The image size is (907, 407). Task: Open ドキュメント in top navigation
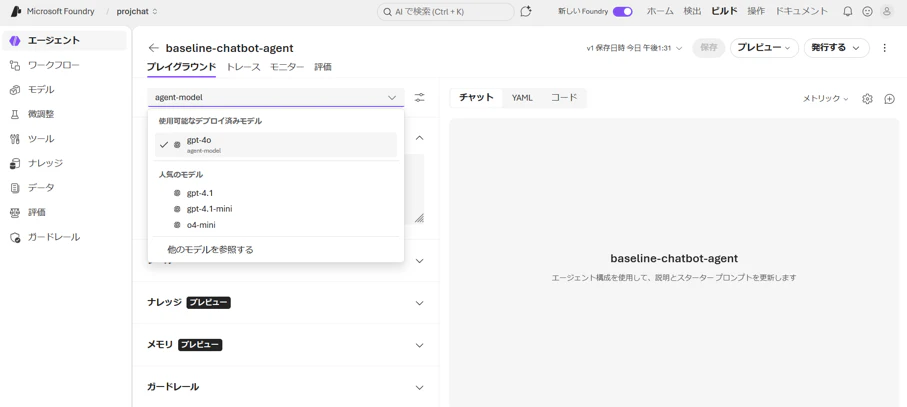[802, 12]
